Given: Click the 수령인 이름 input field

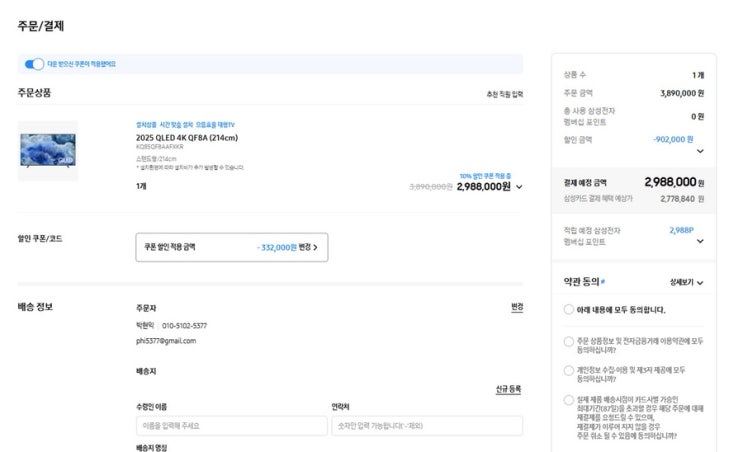Looking at the screenshot, I should [231, 425].
